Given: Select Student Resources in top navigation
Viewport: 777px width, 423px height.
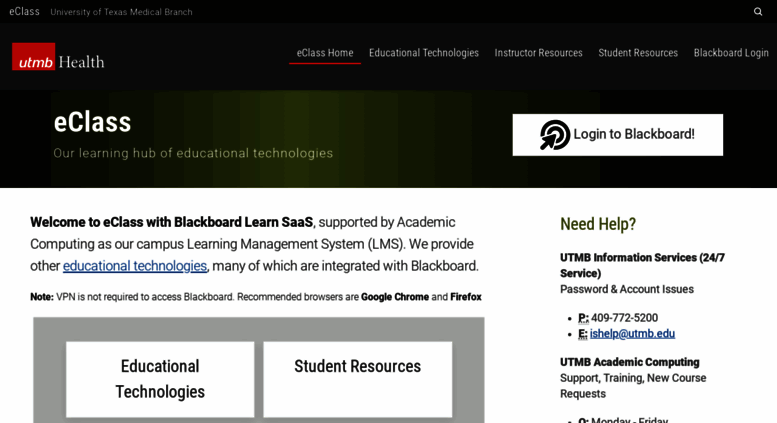Looking at the screenshot, I should 638,53.
